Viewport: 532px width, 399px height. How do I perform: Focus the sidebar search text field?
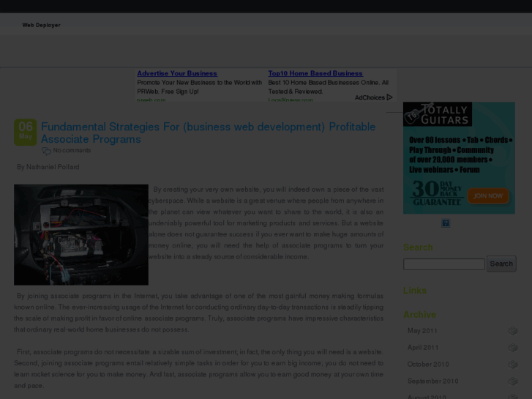[x=443, y=264]
